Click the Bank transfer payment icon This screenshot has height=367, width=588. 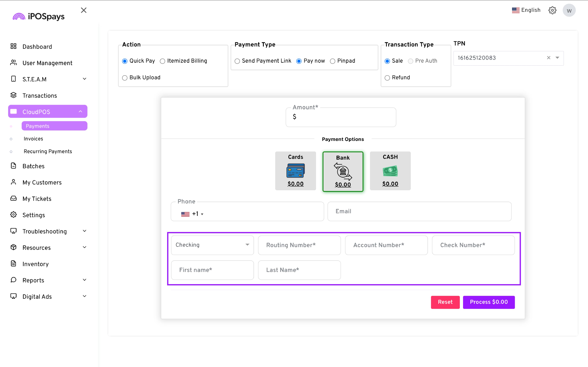(x=343, y=172)
